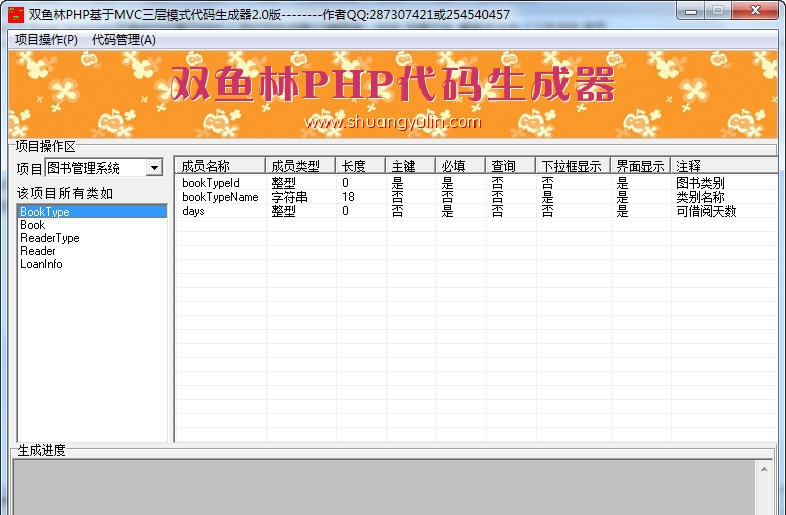
Task: Choose ReaderType from the class list
Action: pos(50,238)
